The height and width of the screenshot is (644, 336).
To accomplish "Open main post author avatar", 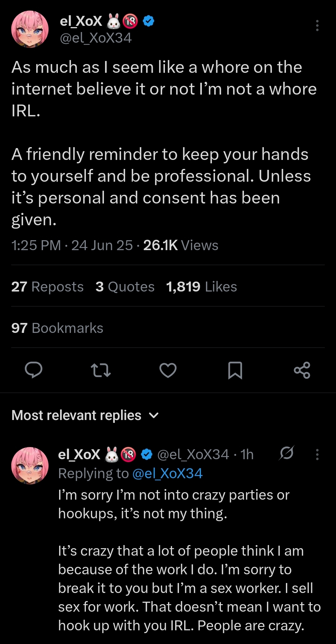I will (30, 29).
